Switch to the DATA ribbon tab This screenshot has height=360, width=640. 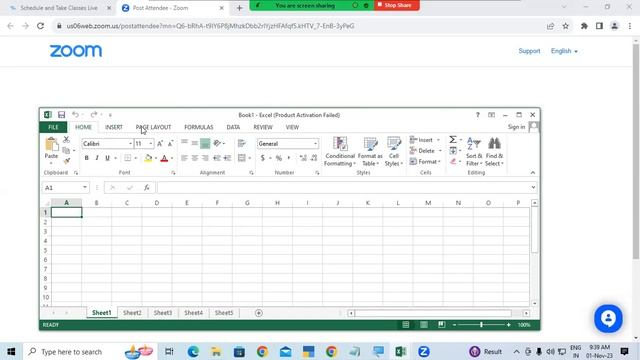(x=233, y=127)
